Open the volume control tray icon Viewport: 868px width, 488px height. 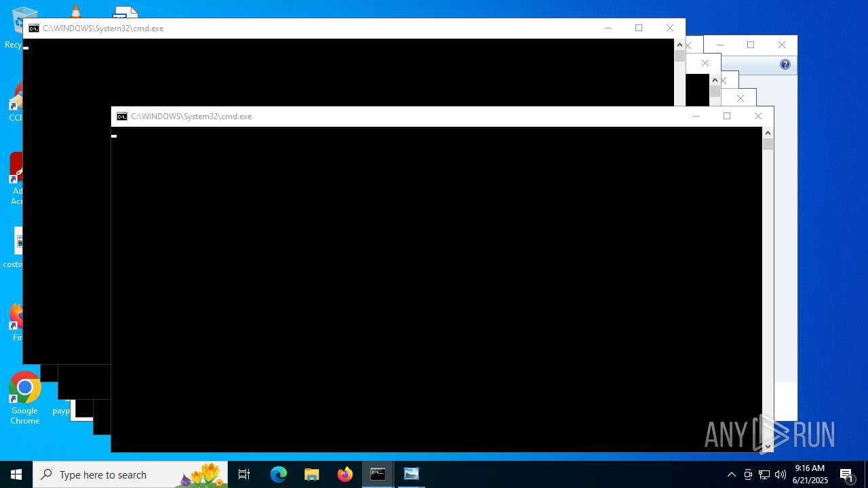tap(781, 474)
